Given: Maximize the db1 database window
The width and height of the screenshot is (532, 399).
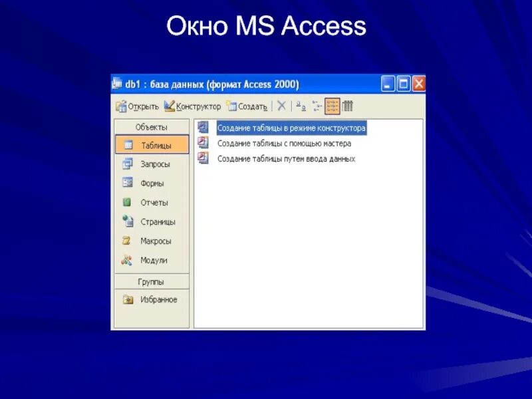Looking at the screenshot, I should pos(404,84).
